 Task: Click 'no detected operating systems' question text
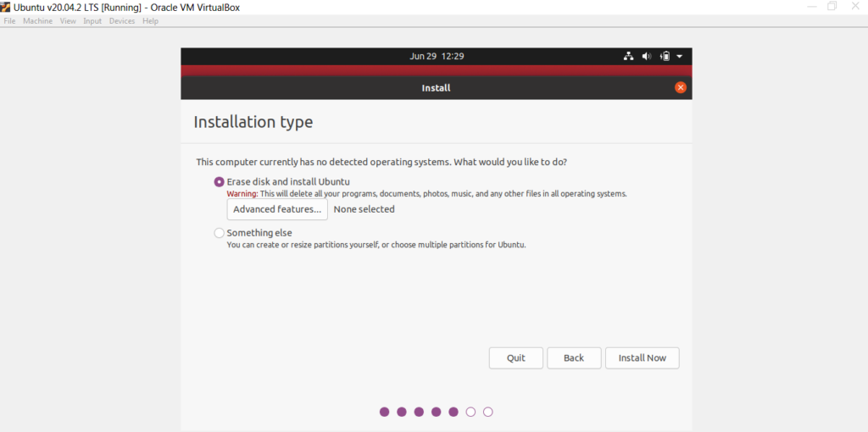click(x=381, y=163)
